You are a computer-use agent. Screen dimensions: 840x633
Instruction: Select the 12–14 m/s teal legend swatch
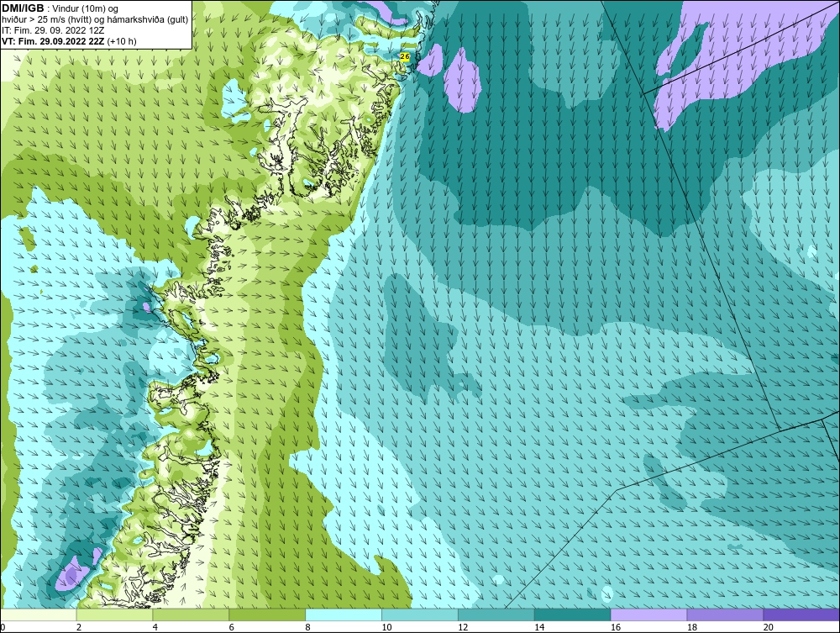click(496, 615)
